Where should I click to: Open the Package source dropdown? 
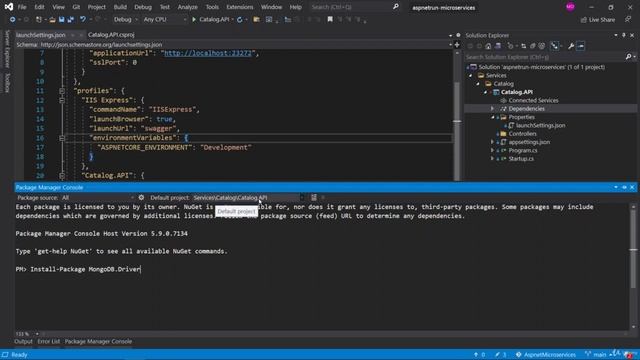98,198
